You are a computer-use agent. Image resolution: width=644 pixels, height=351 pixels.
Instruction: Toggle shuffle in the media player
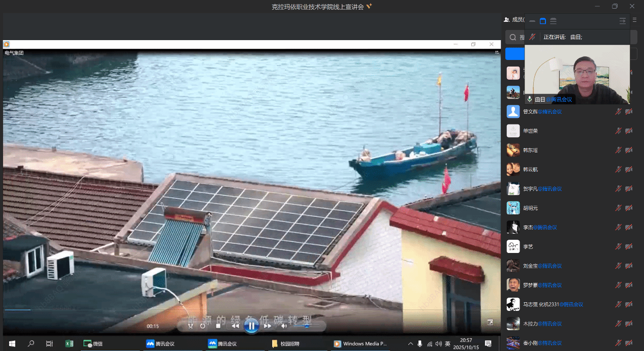click(x=190, y=326)
